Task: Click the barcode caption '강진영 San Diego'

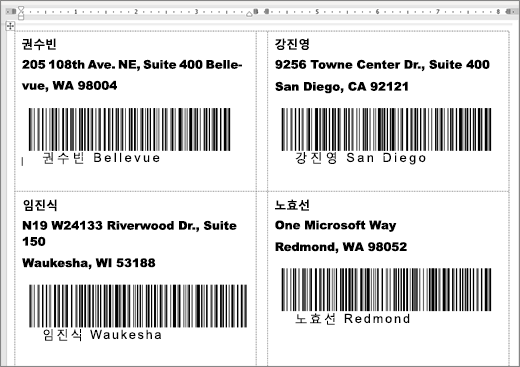Action: [x=361, y=158]
